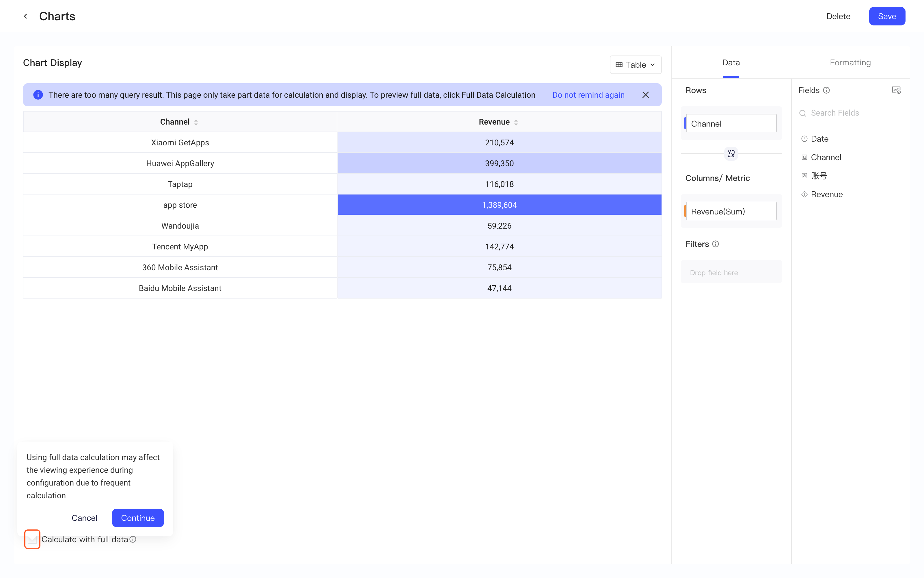Click the Do not remind again link
The image size is (924, 578).
[x=588, y=95]
